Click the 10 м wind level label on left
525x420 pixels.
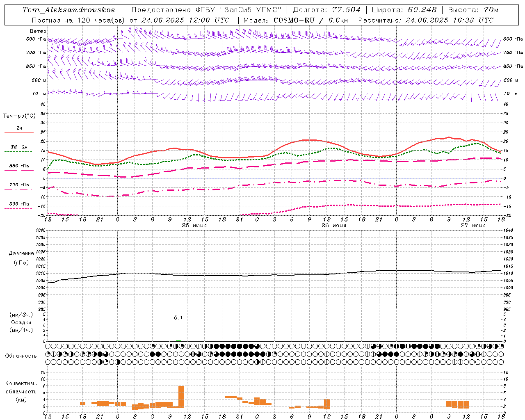click(x=39, y=94)
